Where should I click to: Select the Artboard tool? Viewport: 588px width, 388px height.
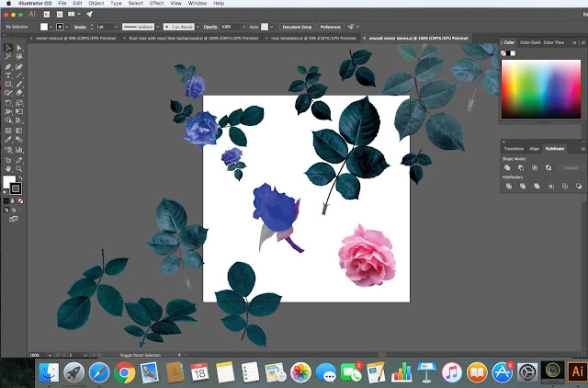[x=8, y=160]
